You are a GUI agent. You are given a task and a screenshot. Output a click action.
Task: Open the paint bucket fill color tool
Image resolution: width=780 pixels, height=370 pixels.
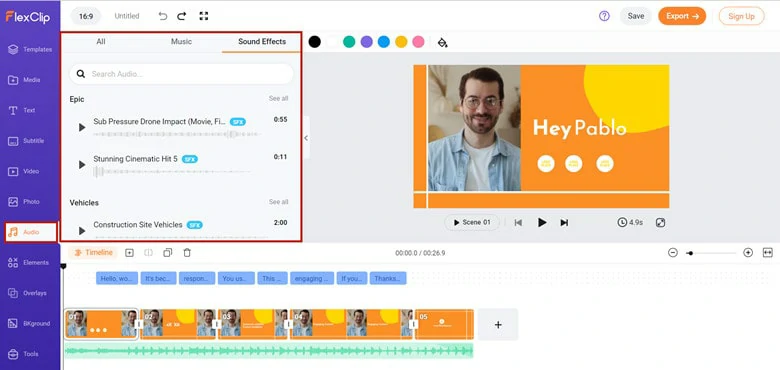[442, 42]
